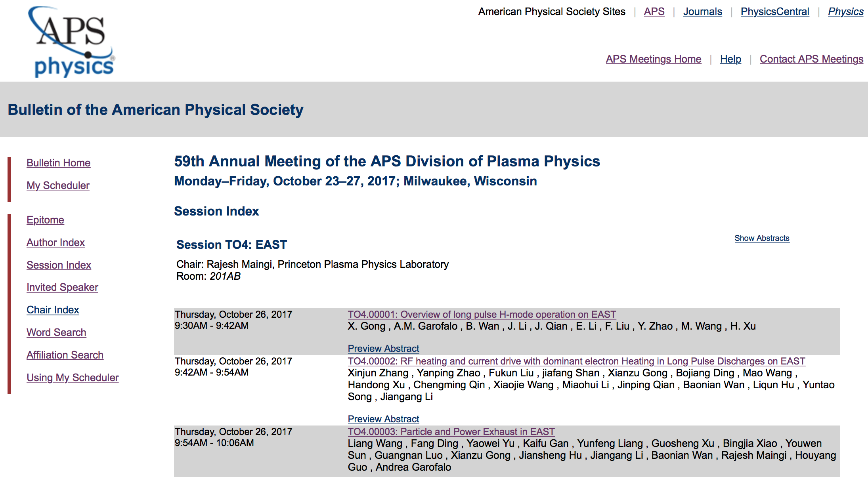Open Contact APS Meetings page
This screenshot has width=868, height=477.
811,59
